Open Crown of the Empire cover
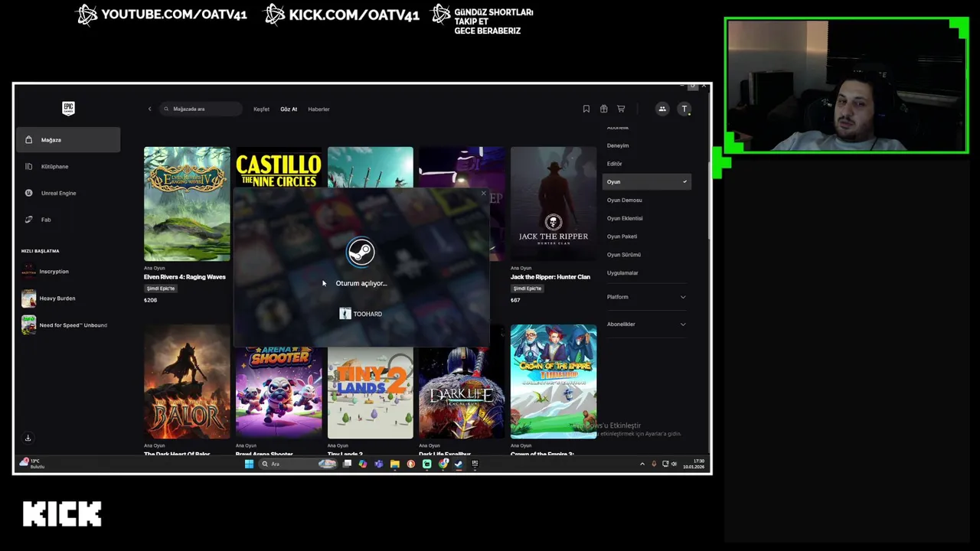The image size is (980, 551). click(x=554, y=381)
